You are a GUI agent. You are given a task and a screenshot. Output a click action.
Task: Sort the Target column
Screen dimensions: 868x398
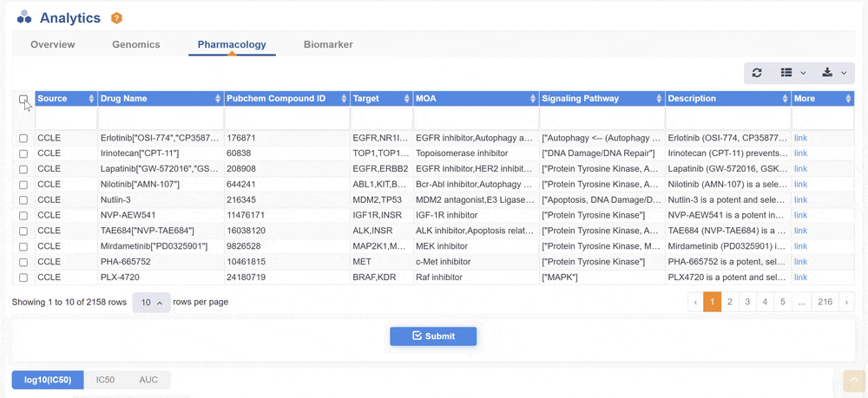(x=405, y=99)
